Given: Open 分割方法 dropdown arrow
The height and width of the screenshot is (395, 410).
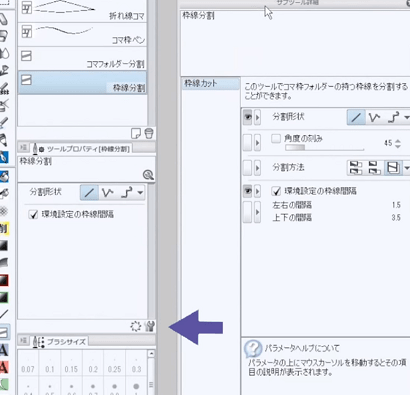Looking at the screenshot, I should pos(407,168).
